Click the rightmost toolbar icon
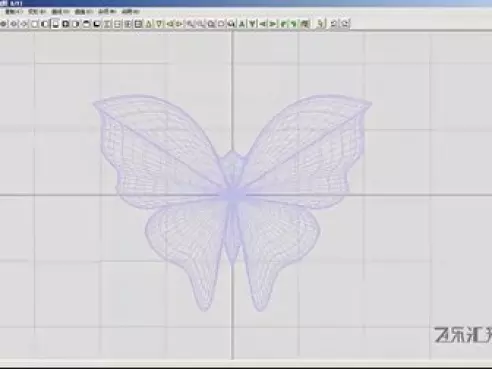 [345, 24]
